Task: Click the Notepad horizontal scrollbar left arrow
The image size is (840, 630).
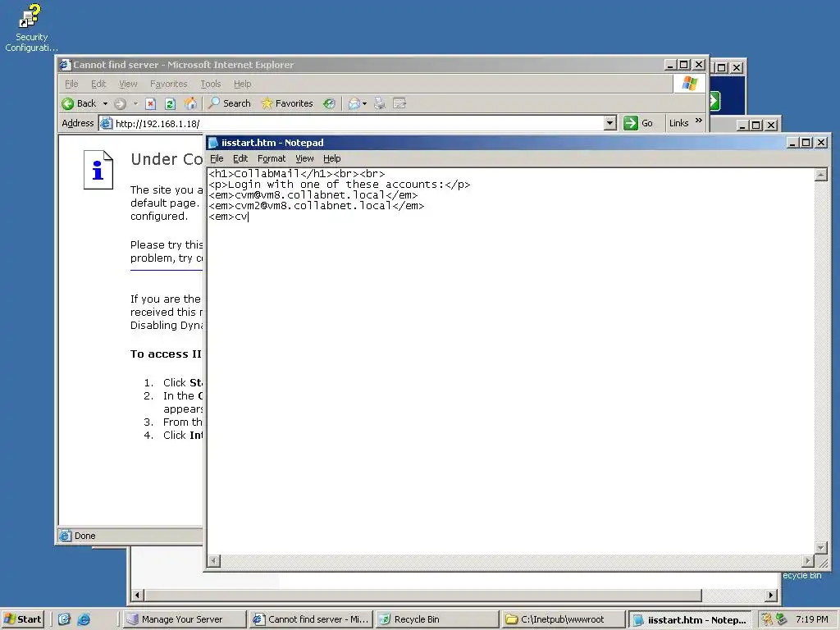Action: pos(214,561)
